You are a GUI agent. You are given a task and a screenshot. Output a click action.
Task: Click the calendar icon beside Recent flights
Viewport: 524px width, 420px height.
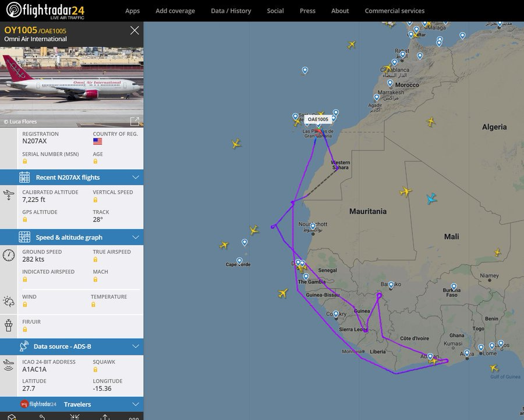click(x=24, y=177)
